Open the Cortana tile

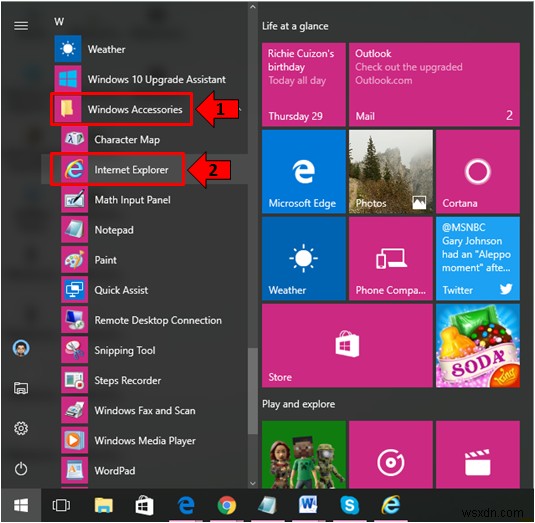[478, 172]
